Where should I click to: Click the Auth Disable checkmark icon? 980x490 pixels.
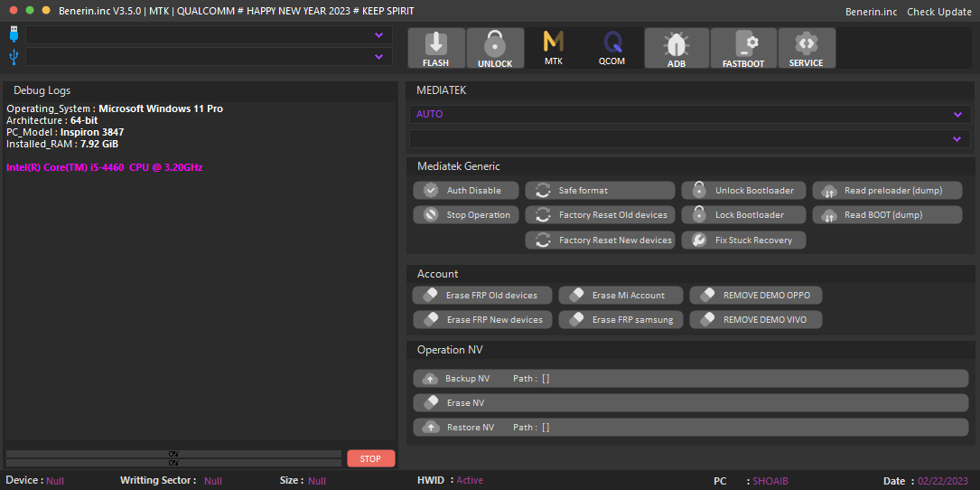(x=429, y=190)
